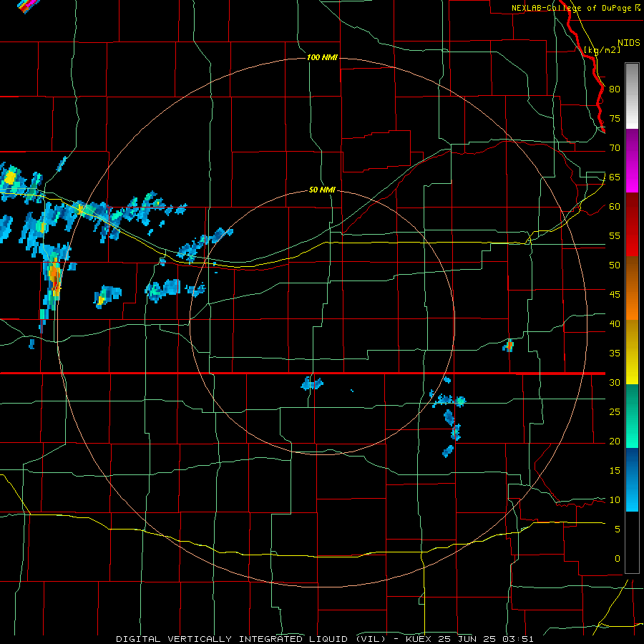Click the 10 value on the VIL scale
This screenshot has height=644, width=644.
pyautogui.click(x=615, y=500)
